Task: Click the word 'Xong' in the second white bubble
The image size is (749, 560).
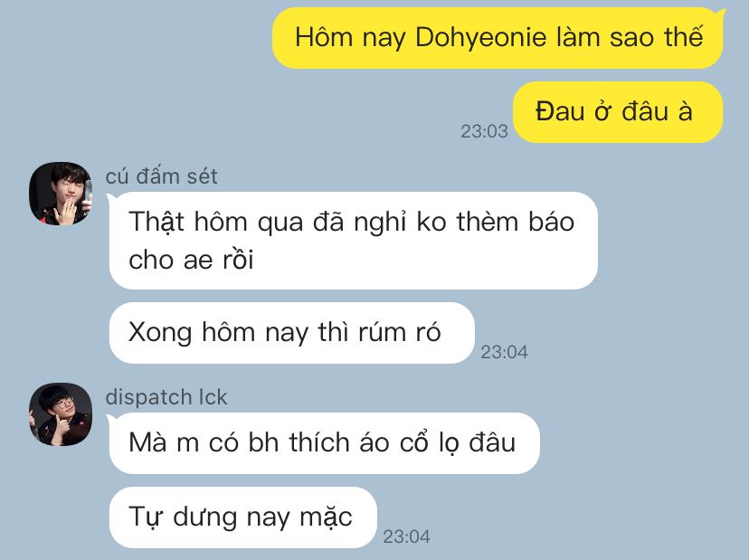Action: point(160,333)
